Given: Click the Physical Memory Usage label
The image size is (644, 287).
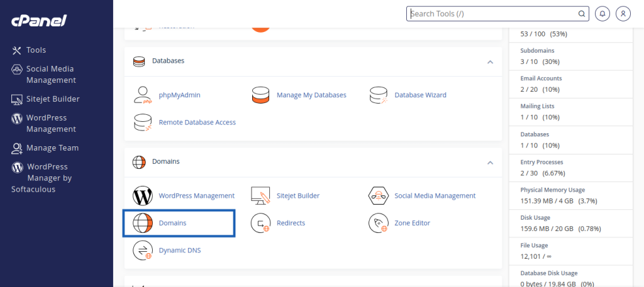Looking at the screenshot, I should click(x=553, y=190).
